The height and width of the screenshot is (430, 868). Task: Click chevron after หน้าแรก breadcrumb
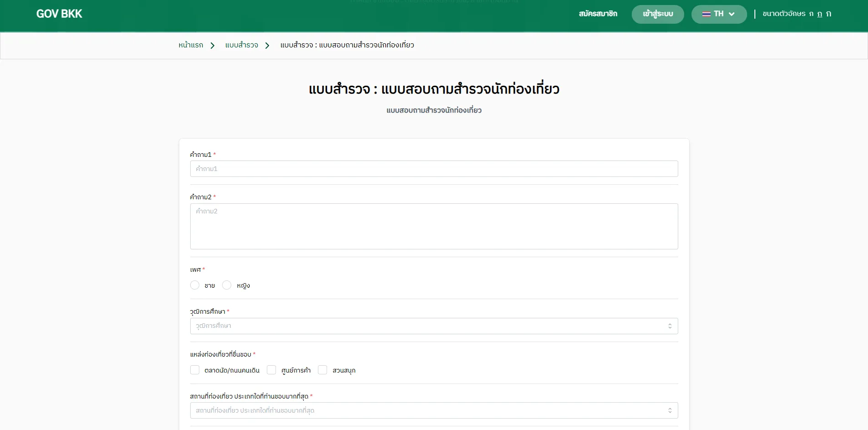click(213, 46)
